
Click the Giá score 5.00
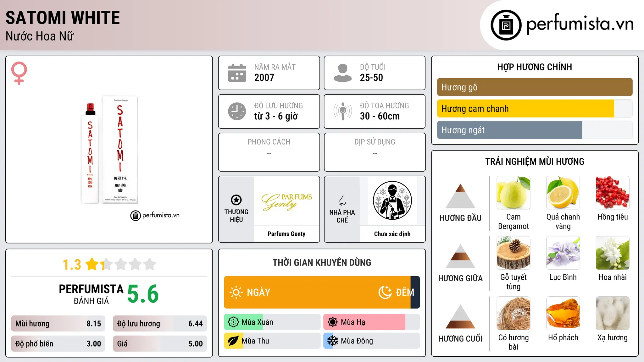pos(195,344)
